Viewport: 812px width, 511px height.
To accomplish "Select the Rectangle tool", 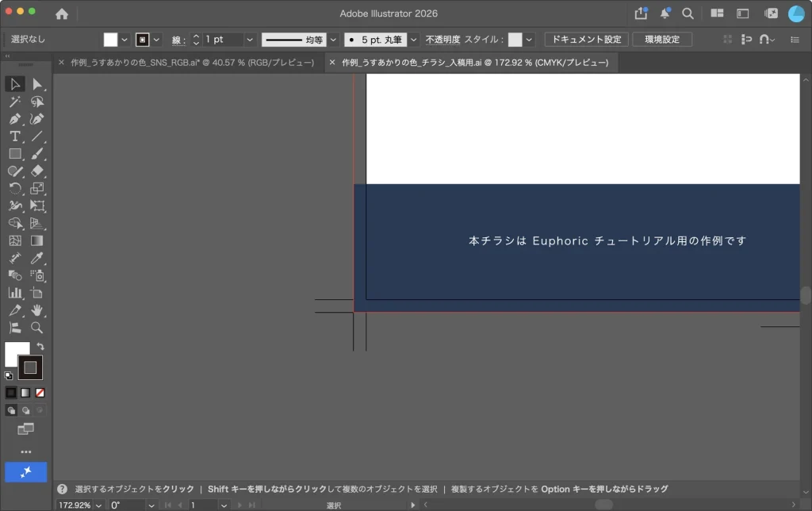I will (x=15, y=154).
